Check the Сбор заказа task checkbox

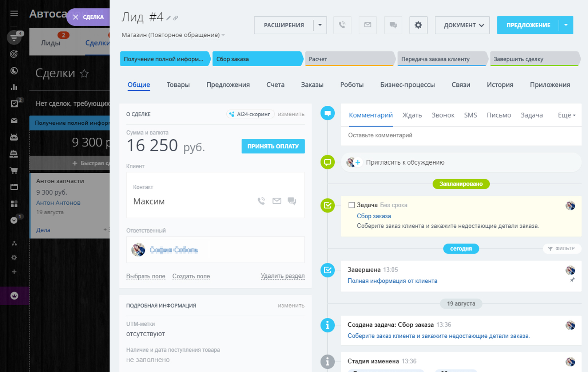click(x=351, y=205)
